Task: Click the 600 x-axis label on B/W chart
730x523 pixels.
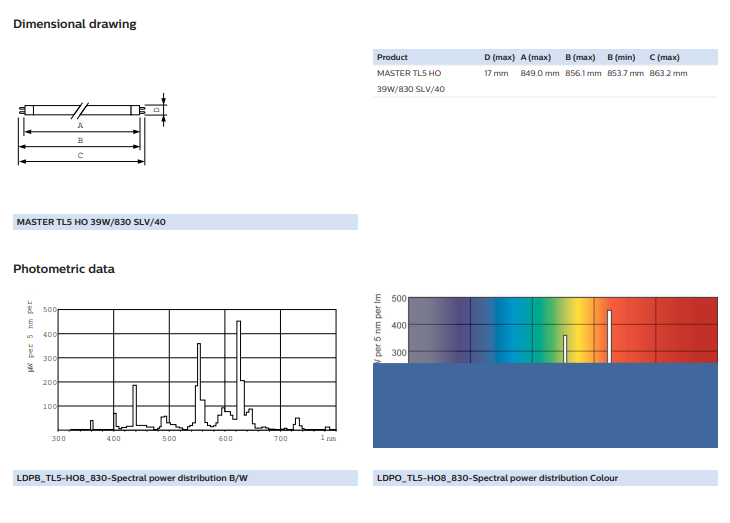Action: pos(225,438)
